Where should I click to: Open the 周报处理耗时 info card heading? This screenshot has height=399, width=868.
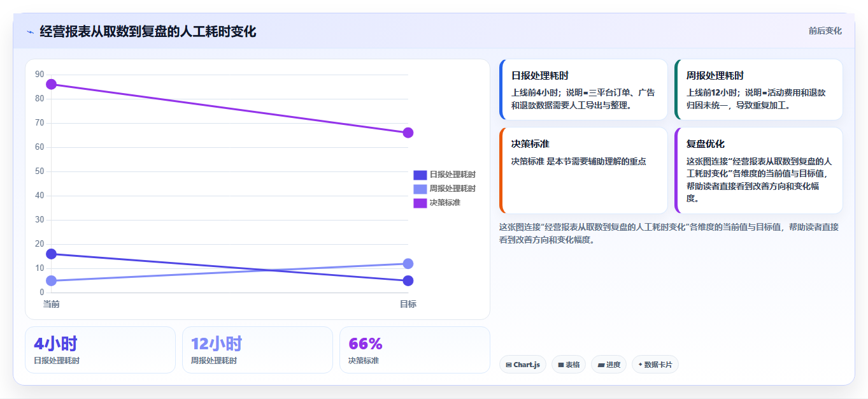(715, 75)
